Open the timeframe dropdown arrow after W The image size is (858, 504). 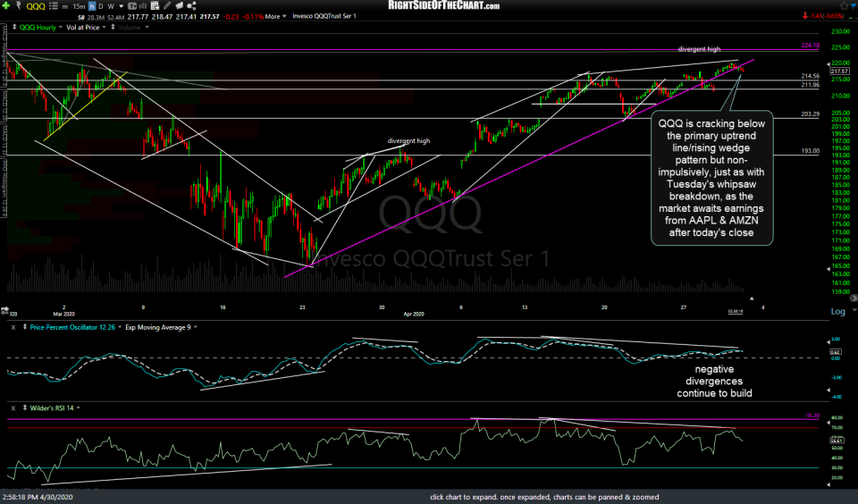(121, 6)
